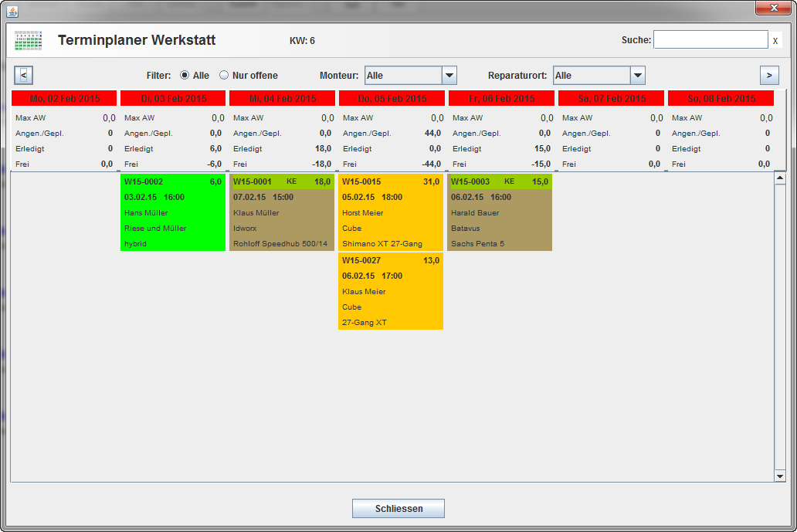This screenshot has width=797, height=532.
Task: Click the calendar icon beside Terminplaner Werkstatt
Action: [28, 40]
